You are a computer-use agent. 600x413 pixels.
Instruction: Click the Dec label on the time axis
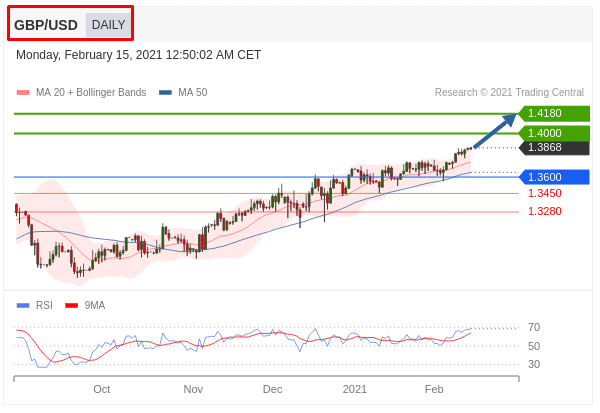coord(272,389)
